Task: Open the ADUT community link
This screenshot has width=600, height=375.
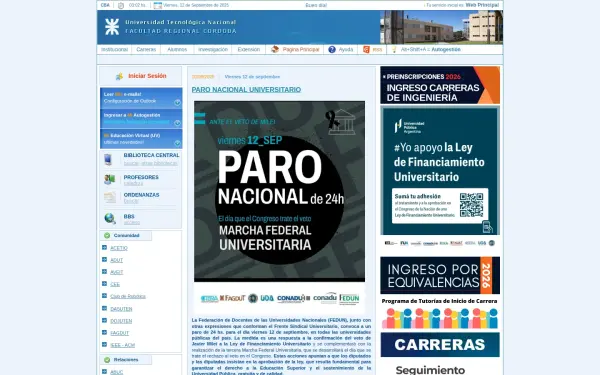Action: (117, 260)
